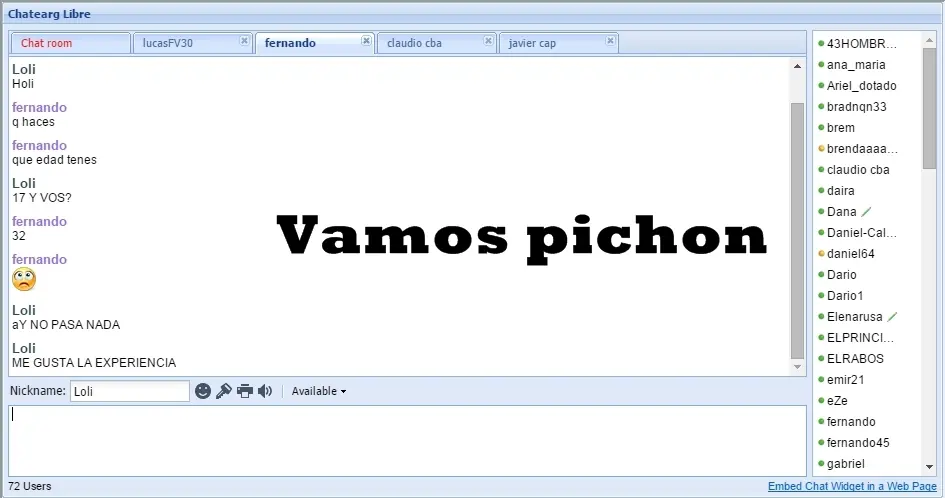The height and width of the screenshot is (498, 945).
Task: Select user Elenarusa in list
Action: (x=855, y=317)
